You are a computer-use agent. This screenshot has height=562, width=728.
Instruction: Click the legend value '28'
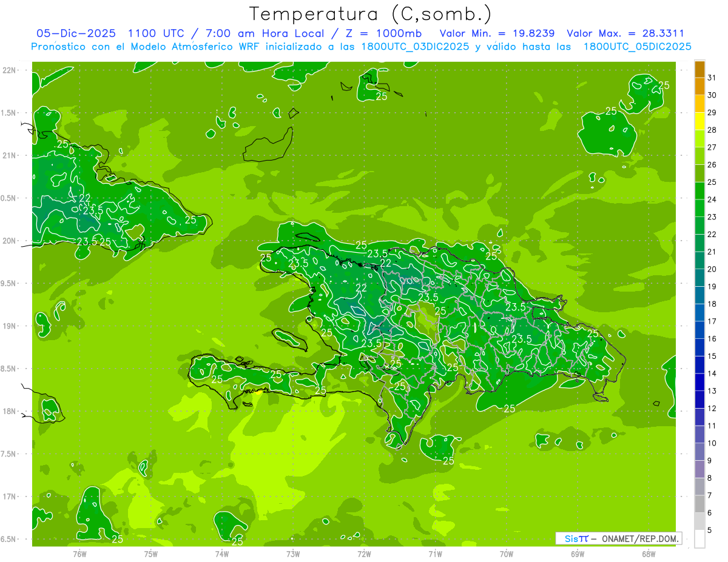pos(712,130)
